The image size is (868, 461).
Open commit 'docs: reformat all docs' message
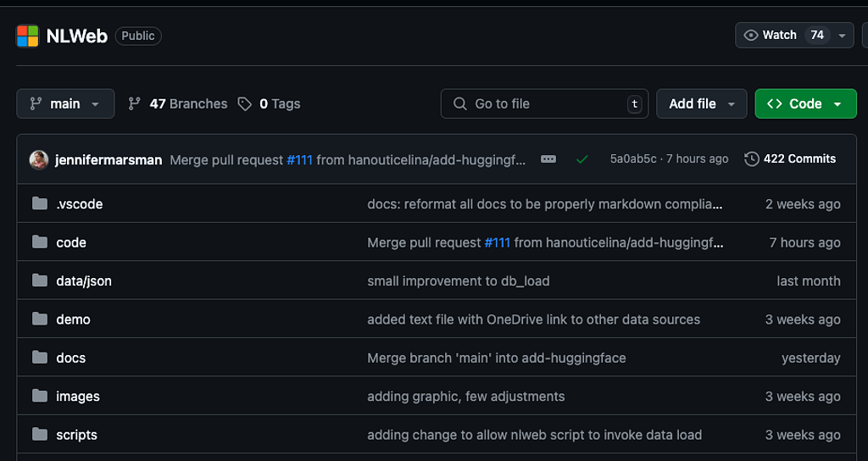click(545, 203)
